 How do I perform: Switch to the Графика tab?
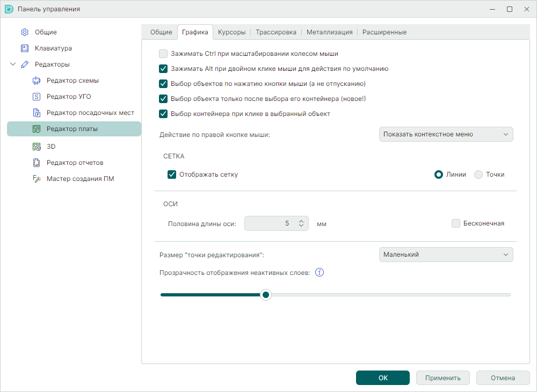[x=195, y=32]
